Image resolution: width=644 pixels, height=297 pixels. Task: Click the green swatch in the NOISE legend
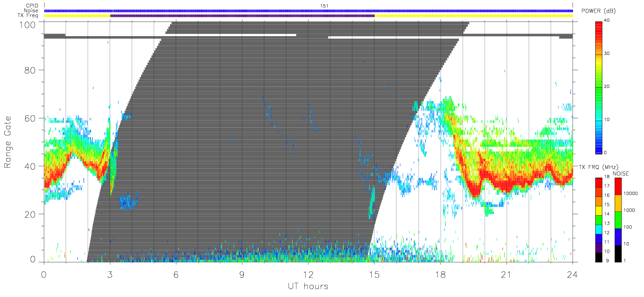pyautogui.click(x=618, y=220)
